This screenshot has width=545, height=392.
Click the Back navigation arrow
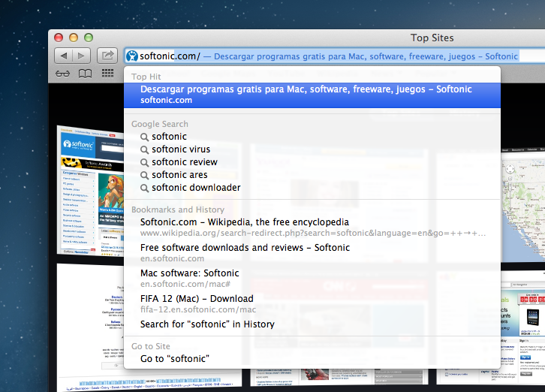point(64,56)
